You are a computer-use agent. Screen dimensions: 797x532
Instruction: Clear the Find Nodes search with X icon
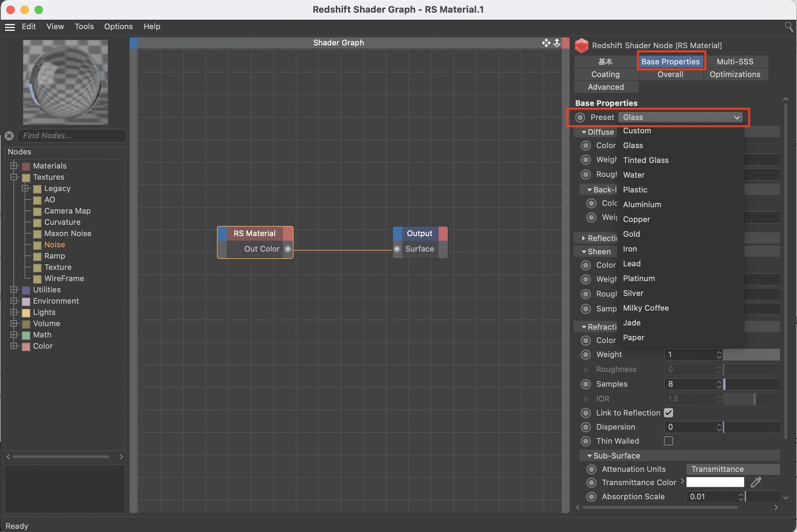point(10,136)
